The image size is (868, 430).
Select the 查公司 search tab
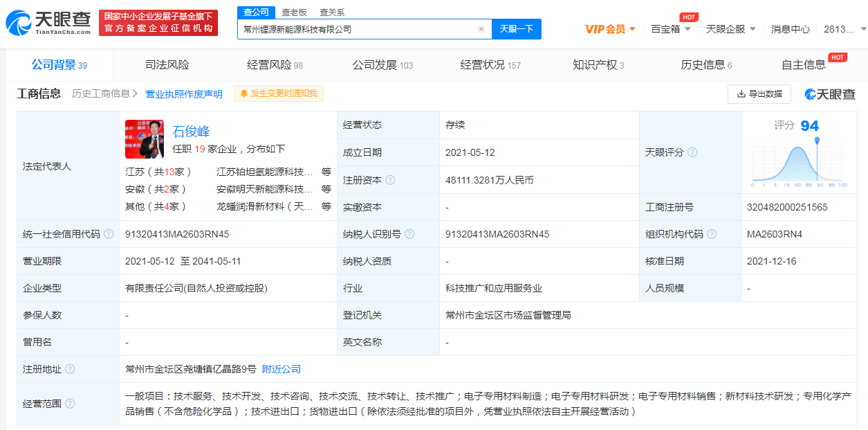[x=256, y=12]
